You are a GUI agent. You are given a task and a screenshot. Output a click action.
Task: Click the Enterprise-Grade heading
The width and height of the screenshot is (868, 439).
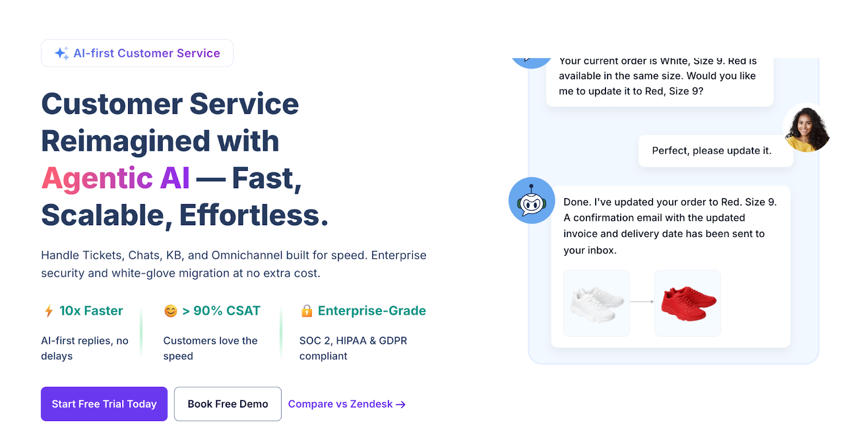tap(372, 311)
